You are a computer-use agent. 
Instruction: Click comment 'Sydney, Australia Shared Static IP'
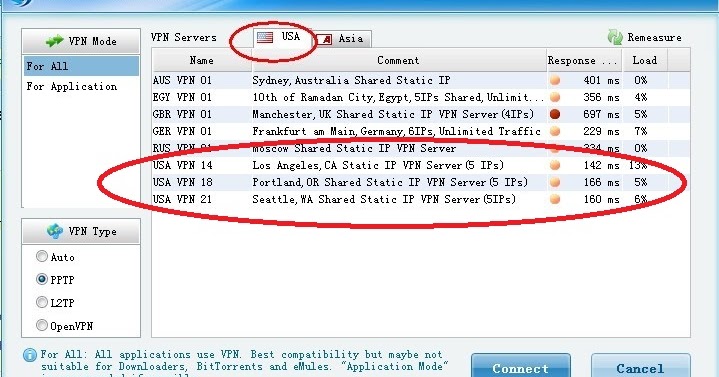(351, 80)
